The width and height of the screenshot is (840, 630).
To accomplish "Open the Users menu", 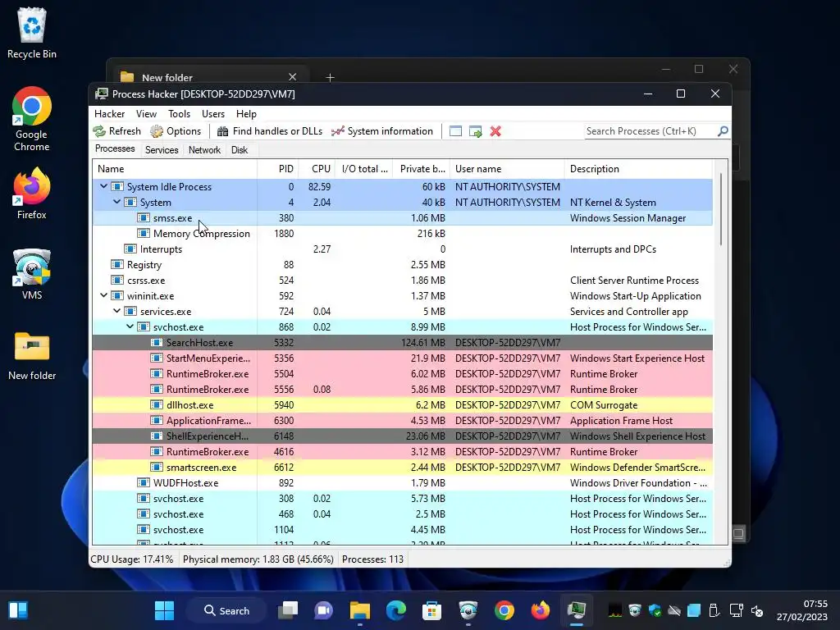I will click(213, 113).
